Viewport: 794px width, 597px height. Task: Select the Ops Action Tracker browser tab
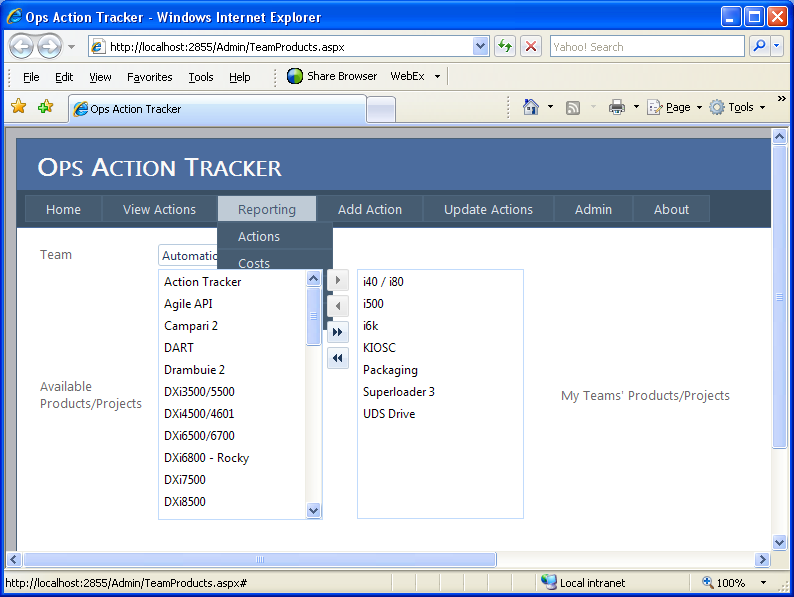coord(217,109)
